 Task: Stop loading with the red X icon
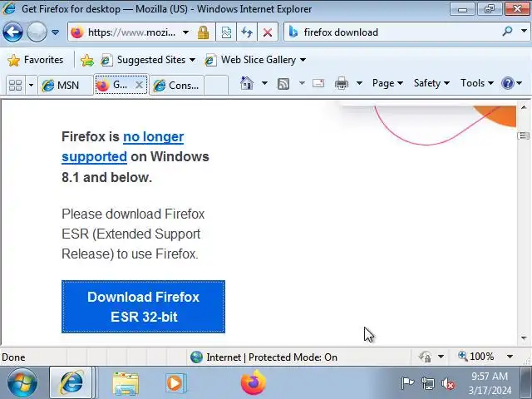268,32
